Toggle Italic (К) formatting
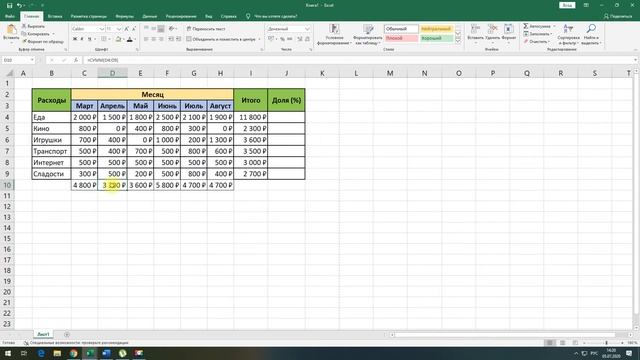Screen dimensions: 640x360 82,39
